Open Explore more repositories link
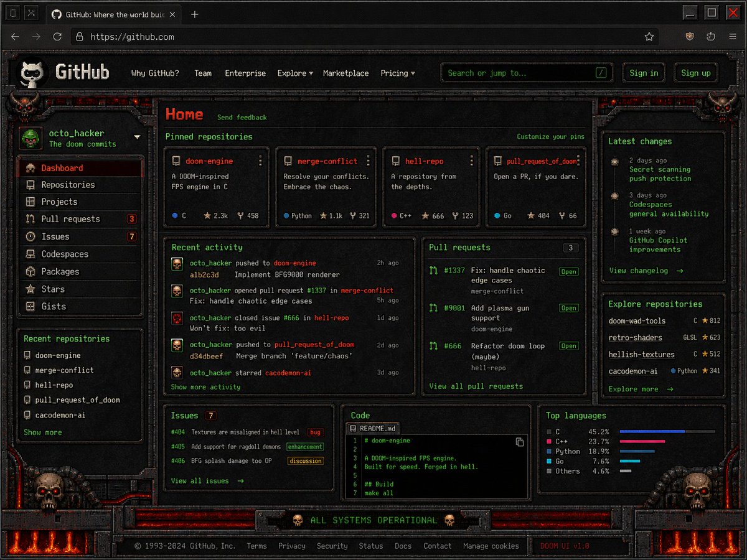Viewport: 747px width, 560px height. pos(641,390)
